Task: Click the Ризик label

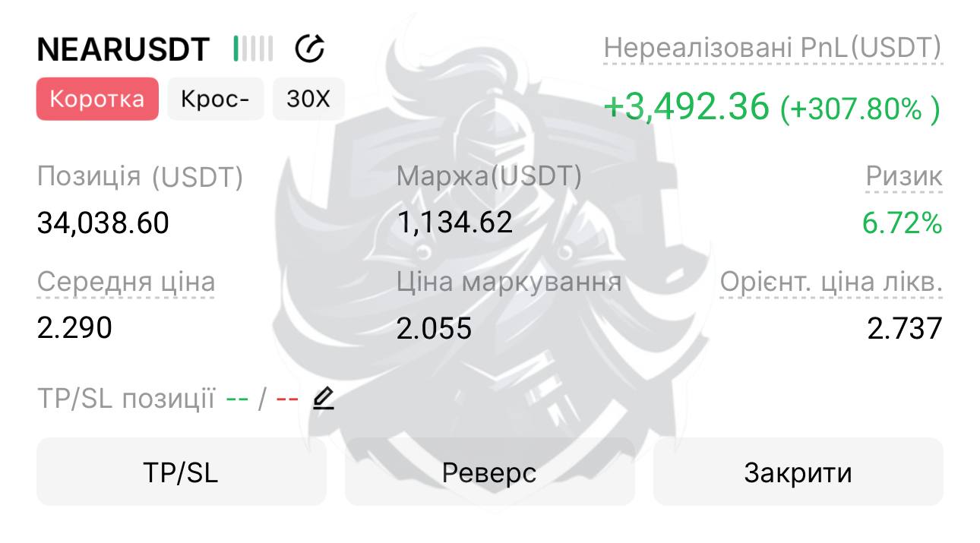Action: [x=904, y=177]
